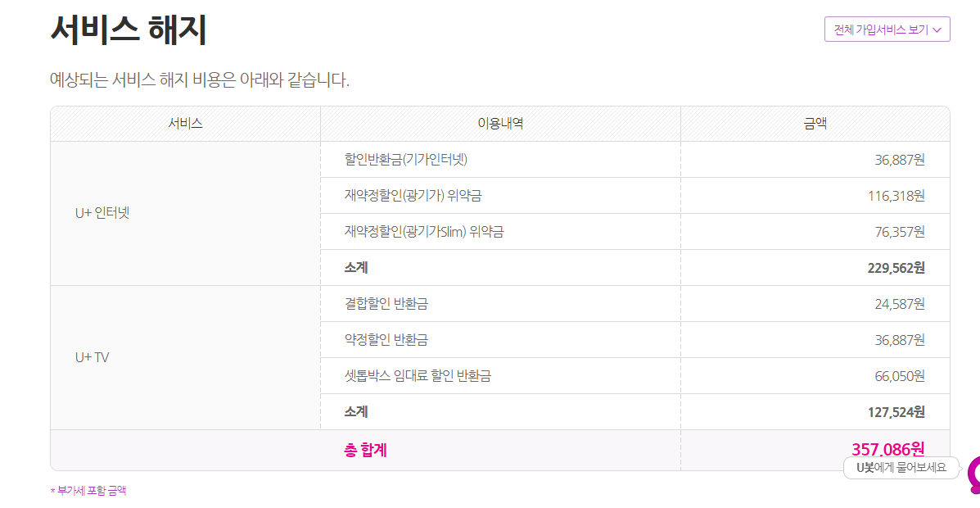Click the 229,562원 internet subtotal

coord(896,268)
